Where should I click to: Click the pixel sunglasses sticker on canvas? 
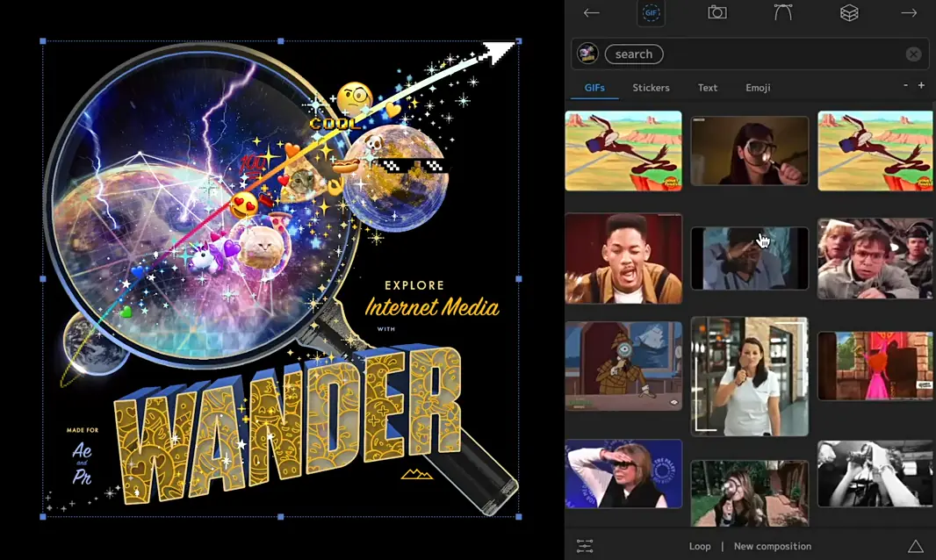[x=413, y=165]
